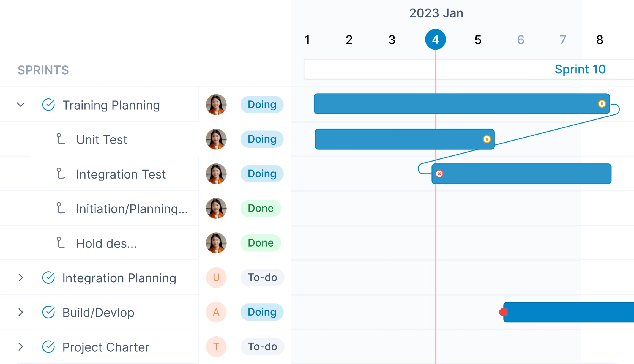Select the subtask icon next to Unit Test
The image size is (634, 364).
tap(60, 139)
